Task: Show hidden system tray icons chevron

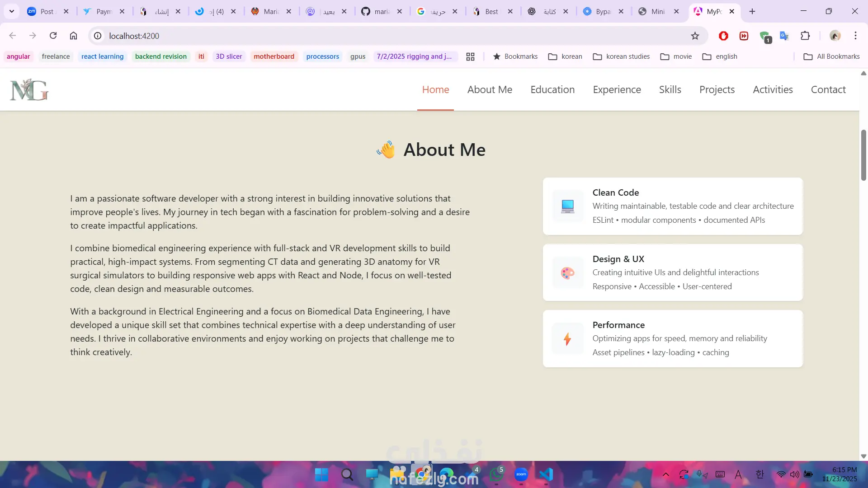Action: coord(665,474)
